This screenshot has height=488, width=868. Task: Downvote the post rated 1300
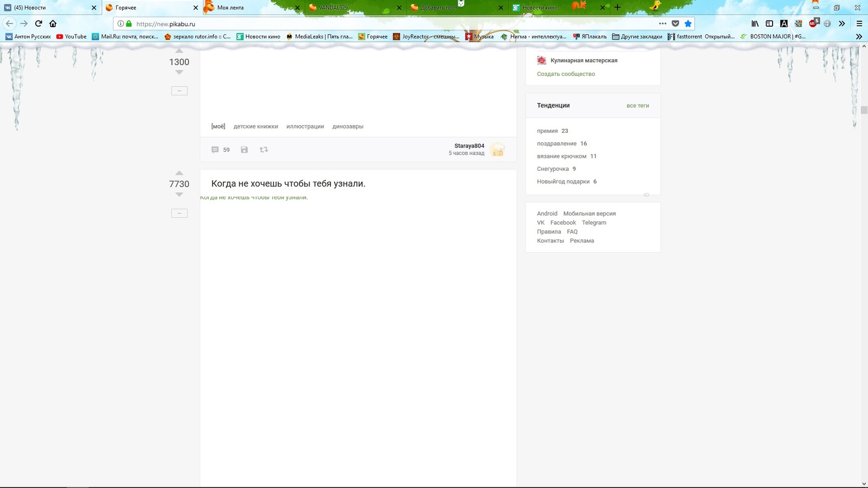179,73
